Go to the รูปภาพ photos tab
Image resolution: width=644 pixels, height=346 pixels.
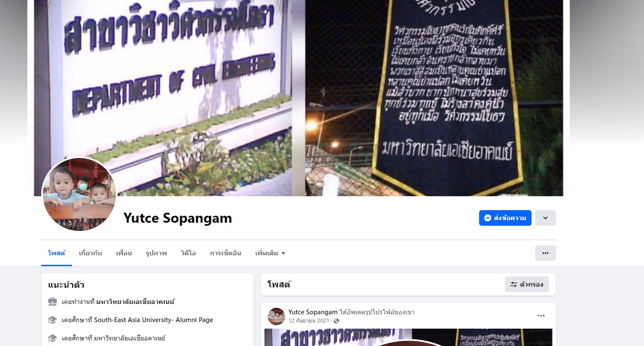coord(156,253)
